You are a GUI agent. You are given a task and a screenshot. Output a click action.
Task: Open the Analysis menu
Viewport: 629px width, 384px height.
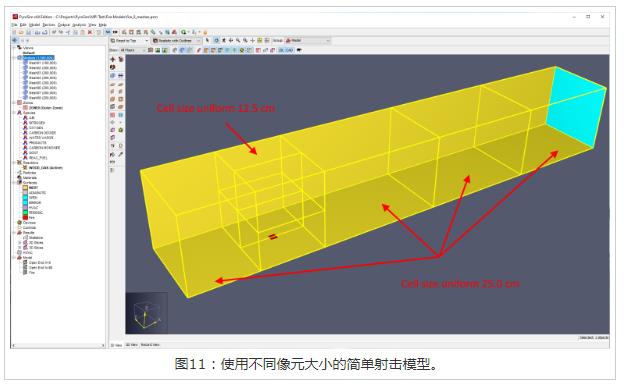tap(79, 25)
